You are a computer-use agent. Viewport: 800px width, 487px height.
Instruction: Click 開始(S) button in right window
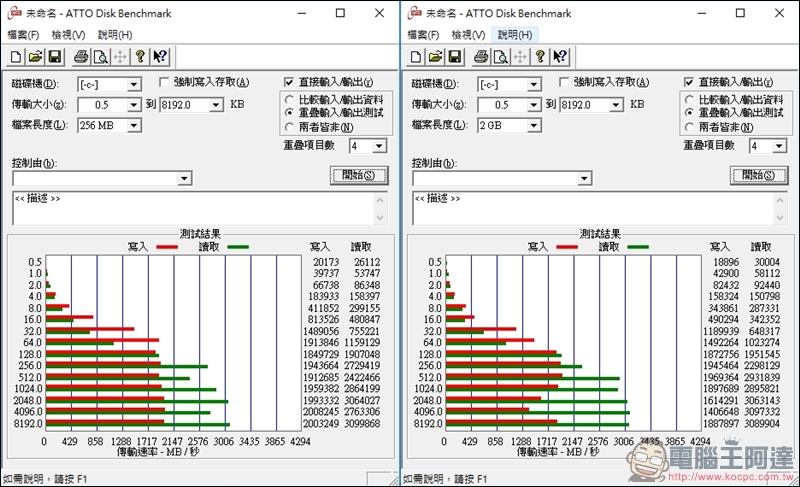coord(759,175)
